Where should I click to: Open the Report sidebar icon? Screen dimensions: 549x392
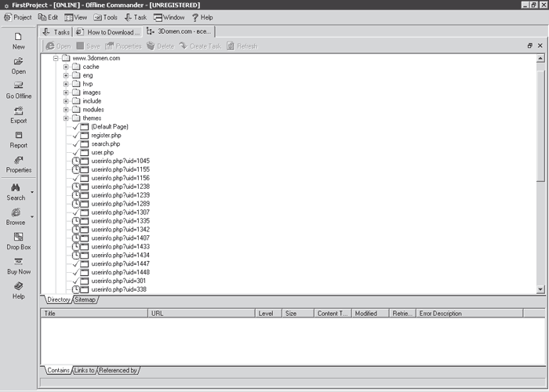(x=18, y=135)
